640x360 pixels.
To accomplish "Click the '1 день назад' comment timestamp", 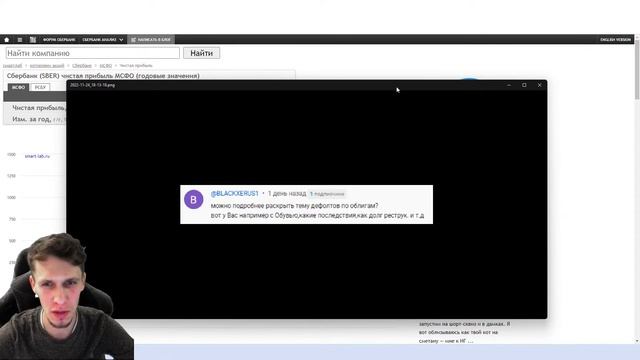I will click(287, 193).
